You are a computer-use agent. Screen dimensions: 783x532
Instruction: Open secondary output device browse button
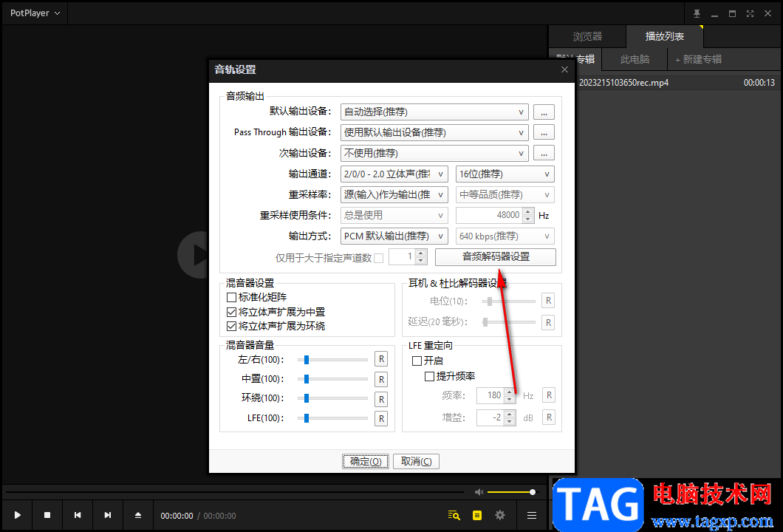pyautogui.click(x=544, y=153)
